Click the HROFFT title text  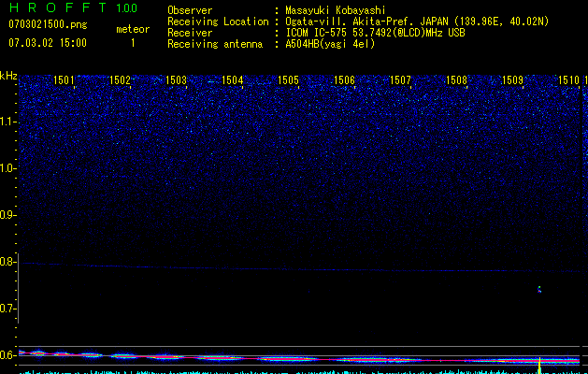point(58,7)
